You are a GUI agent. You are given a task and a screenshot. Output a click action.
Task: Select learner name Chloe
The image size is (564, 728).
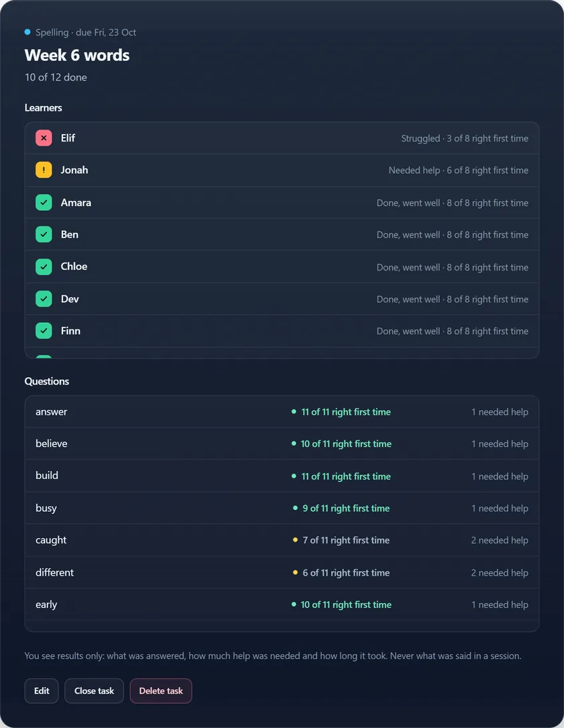tap(74, 266)
